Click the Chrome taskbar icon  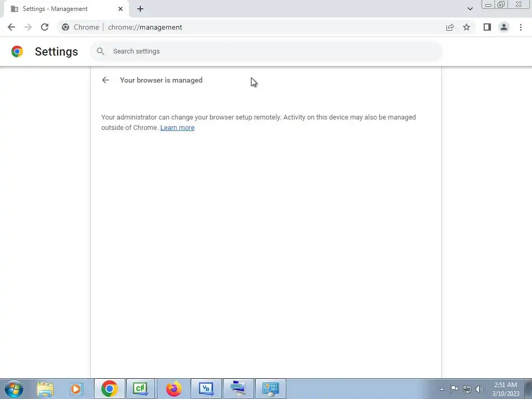(109, 389)
